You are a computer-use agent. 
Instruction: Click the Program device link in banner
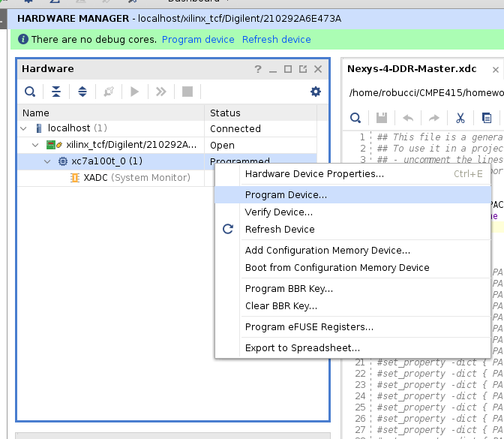198,39
